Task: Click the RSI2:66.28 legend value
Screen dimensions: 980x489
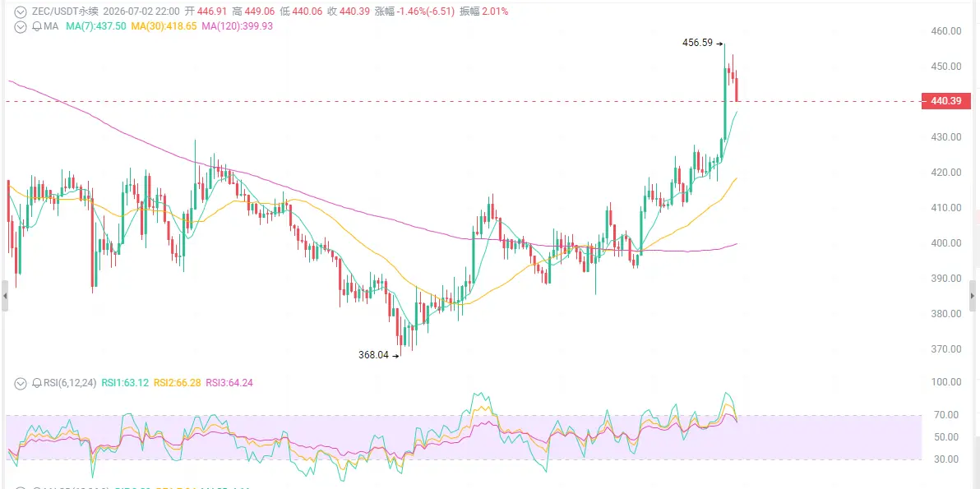Action: pyautogui.click(x=178, y=383)
